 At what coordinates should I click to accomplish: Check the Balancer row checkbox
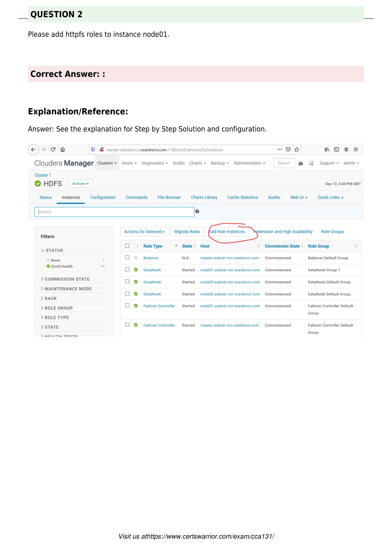coord(127,258)
